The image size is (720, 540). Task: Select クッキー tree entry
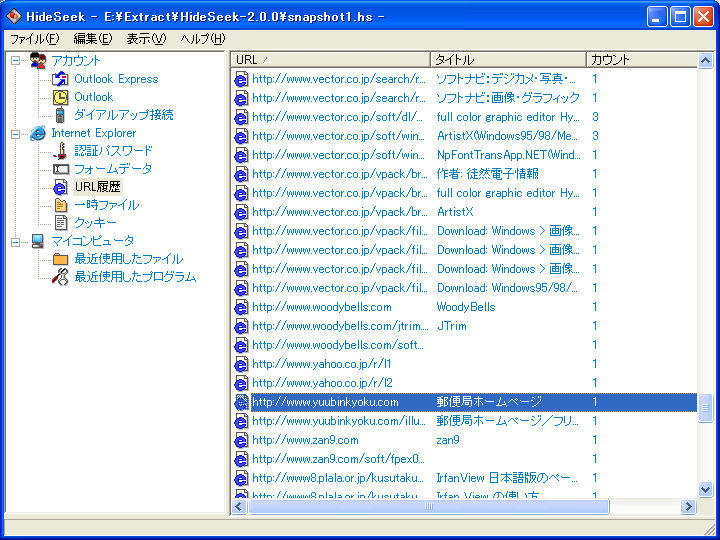pyautogui.click(x=96, y=223)
